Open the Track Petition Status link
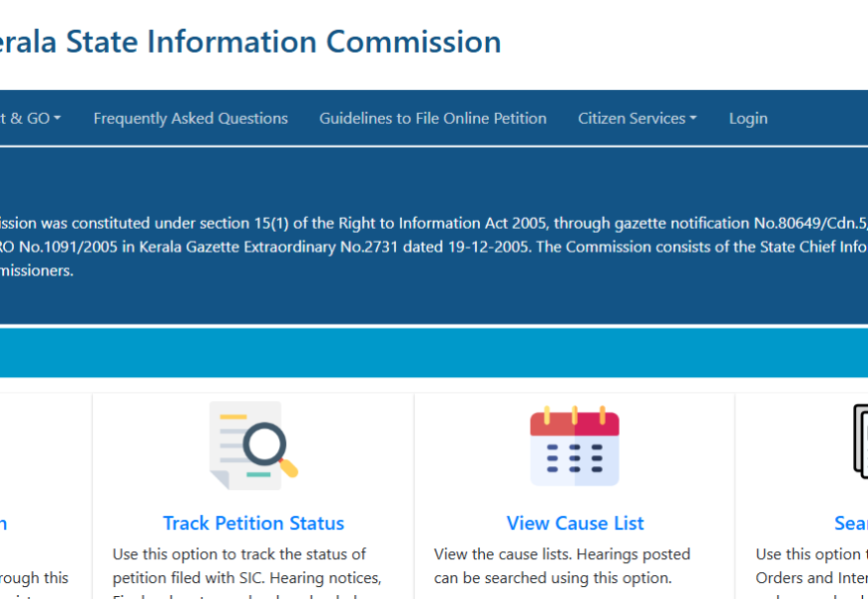 click(253, 523)
